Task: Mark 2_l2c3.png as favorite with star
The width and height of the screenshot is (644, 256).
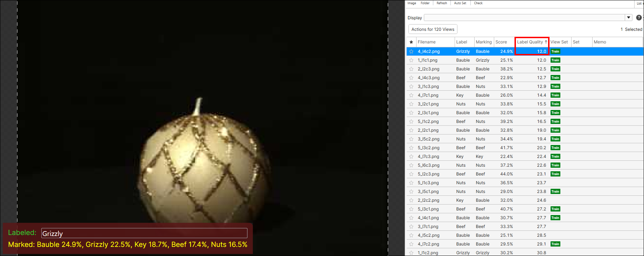Action: [411, 69]
